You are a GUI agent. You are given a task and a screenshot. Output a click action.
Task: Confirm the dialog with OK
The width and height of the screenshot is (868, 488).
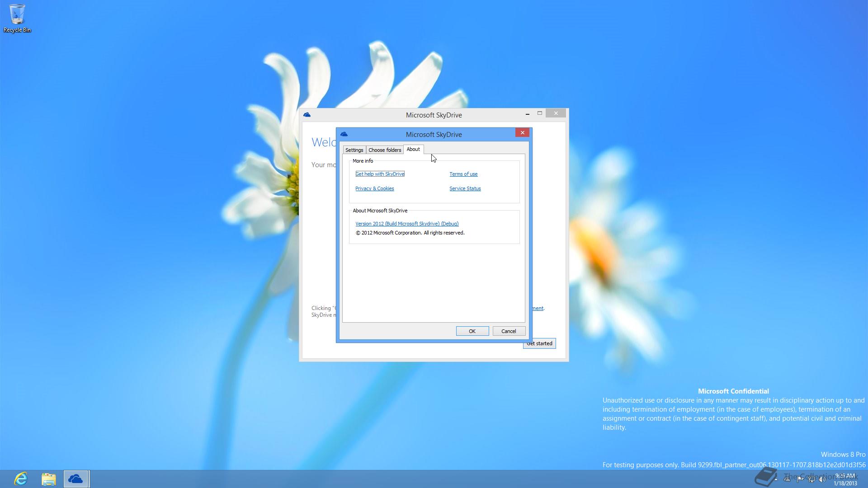(x=472, y=331)
